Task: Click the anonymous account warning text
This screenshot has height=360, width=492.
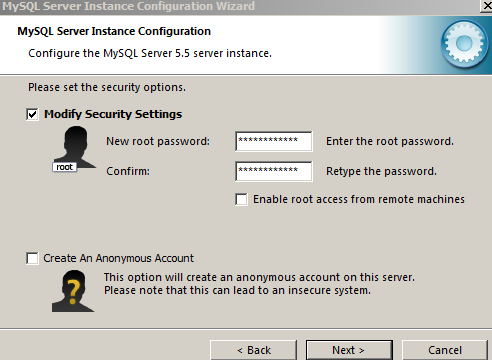Action: coord(259,284)
